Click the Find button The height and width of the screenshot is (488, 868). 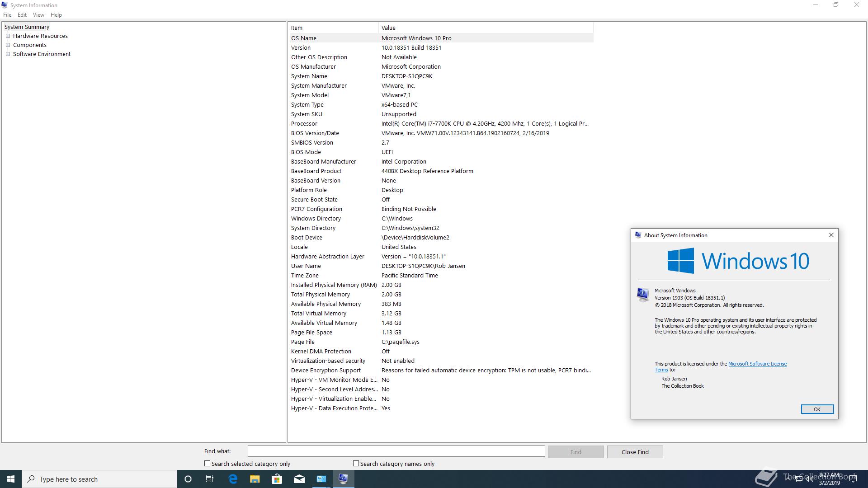pos(576,452)
